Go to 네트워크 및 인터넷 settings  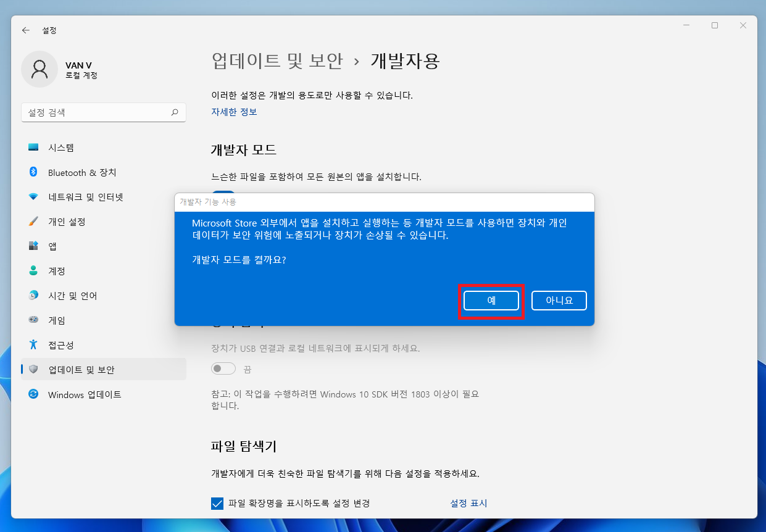(104, 197)
